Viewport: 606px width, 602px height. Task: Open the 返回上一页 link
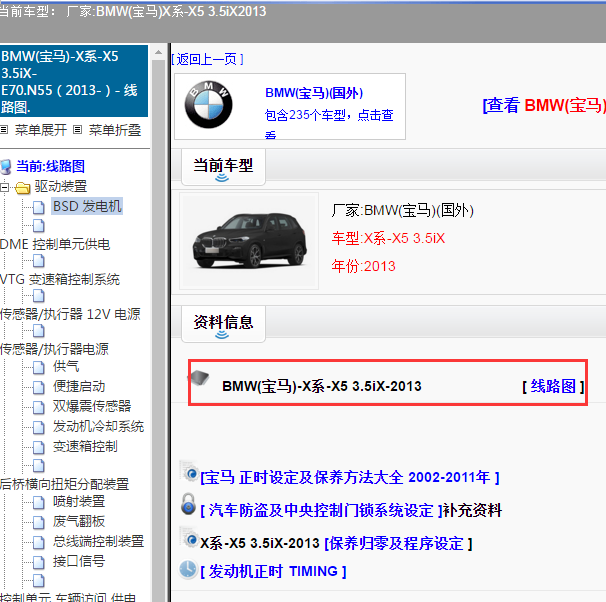pyautogui.click(x=207, y=59)
